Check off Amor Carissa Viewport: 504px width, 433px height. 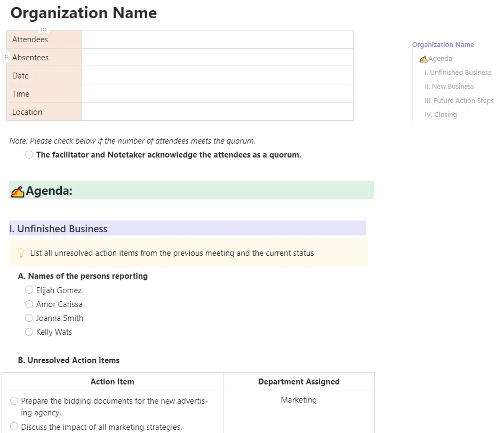tap(29, 304)
